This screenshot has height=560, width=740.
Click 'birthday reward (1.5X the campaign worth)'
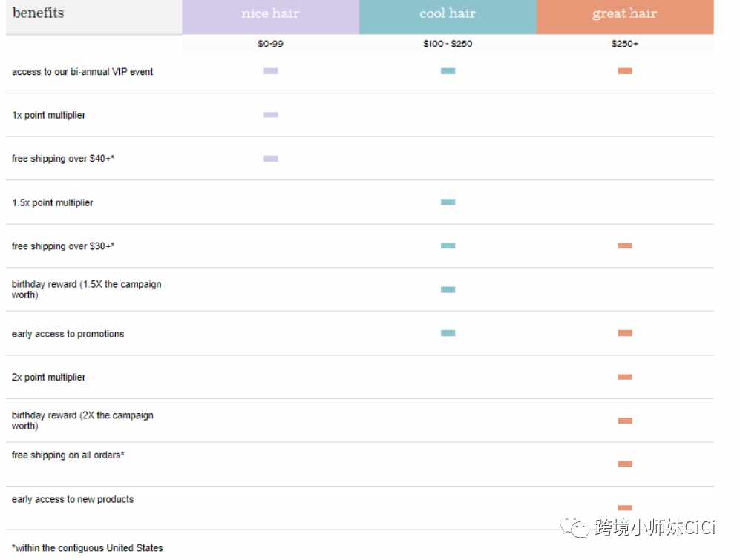coord(86,289)
